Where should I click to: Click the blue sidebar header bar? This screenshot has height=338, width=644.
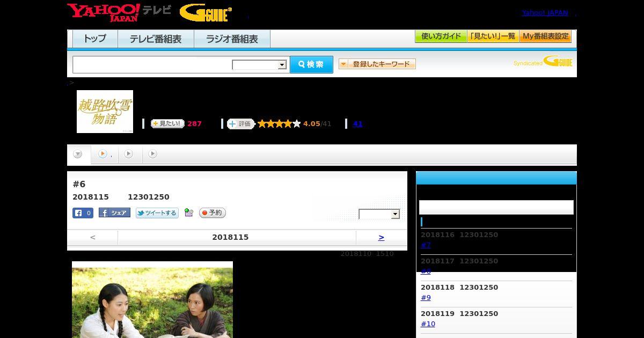tap(496, 178)
